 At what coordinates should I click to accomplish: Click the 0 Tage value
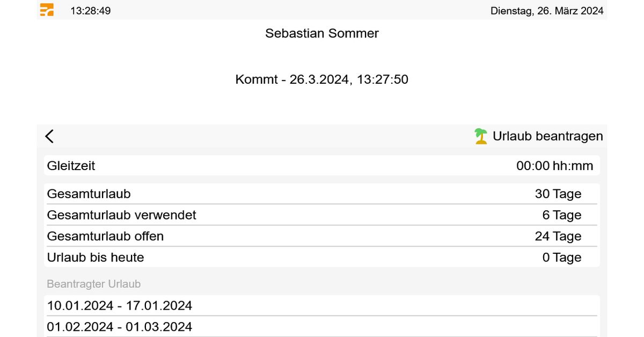coord(562,258)
